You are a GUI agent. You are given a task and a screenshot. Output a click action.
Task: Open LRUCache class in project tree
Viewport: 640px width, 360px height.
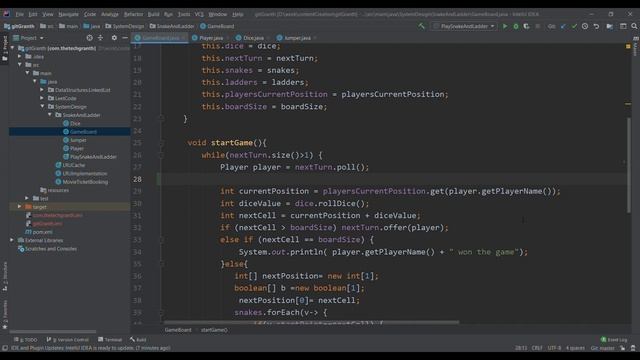[70, 165]
